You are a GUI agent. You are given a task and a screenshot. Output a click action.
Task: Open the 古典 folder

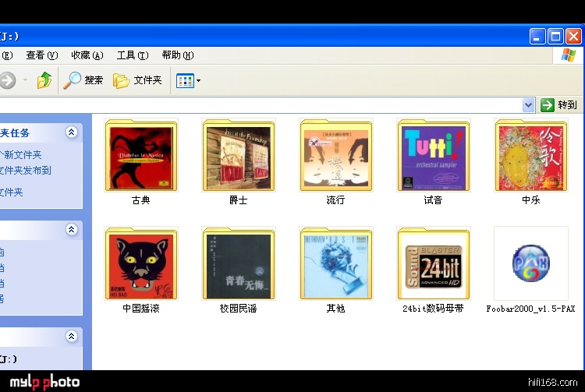(x=140, y=156)
